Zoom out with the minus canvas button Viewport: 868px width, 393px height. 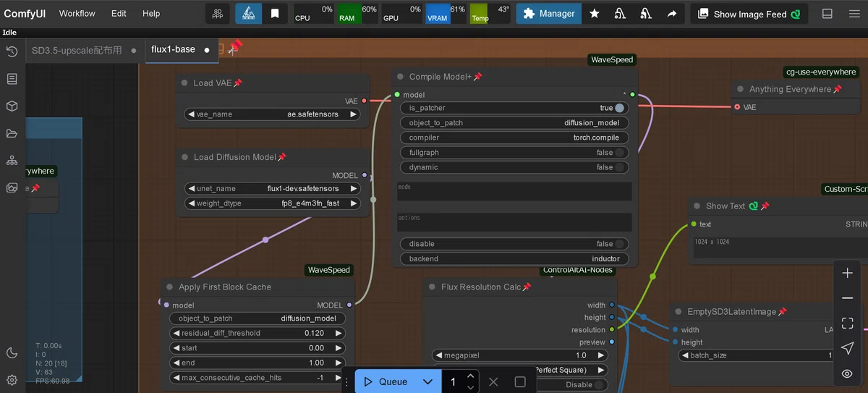(x=847, y=298)
